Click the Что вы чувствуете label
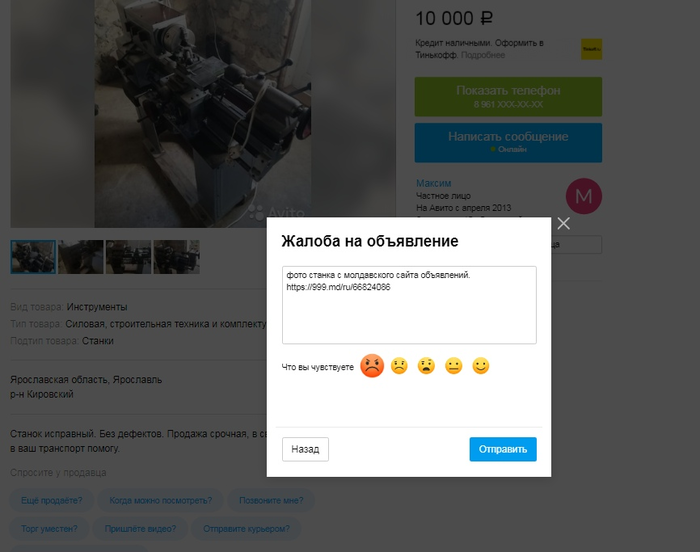Viewport: 700px width, 552px height. 317,367
